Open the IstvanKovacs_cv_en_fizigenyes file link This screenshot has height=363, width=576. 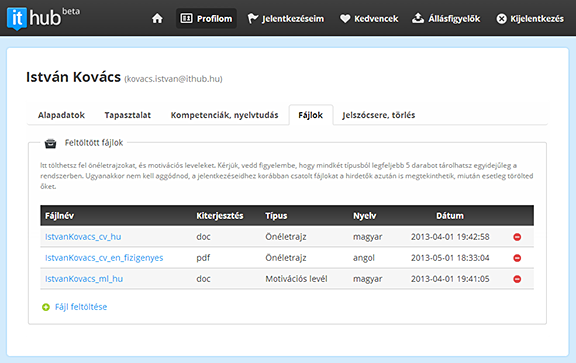pos(104,258)
